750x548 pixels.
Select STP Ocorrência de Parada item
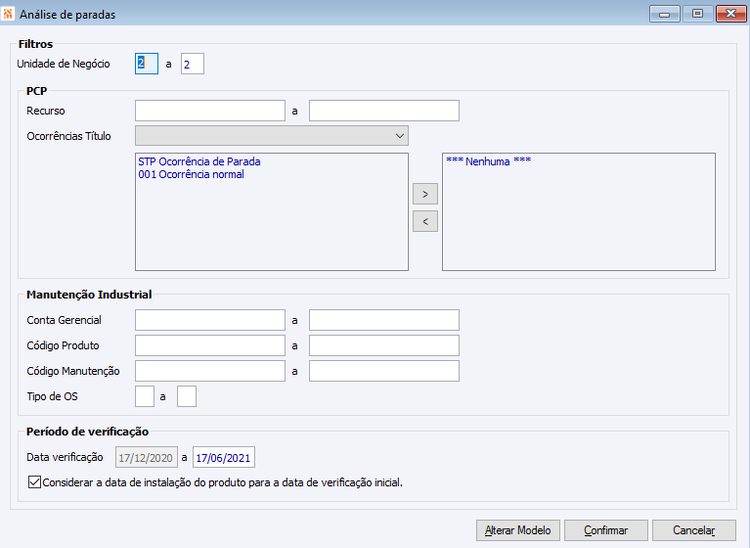tap(199, 162)
